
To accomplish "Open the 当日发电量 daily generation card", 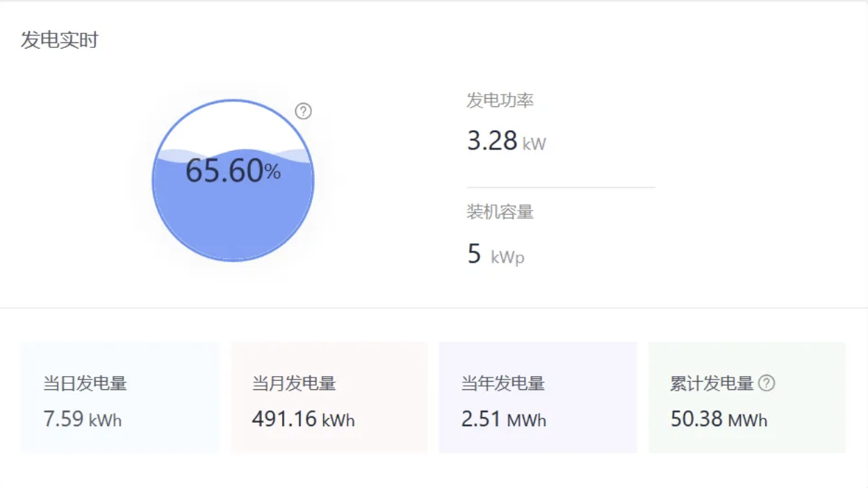I will 120,398.
